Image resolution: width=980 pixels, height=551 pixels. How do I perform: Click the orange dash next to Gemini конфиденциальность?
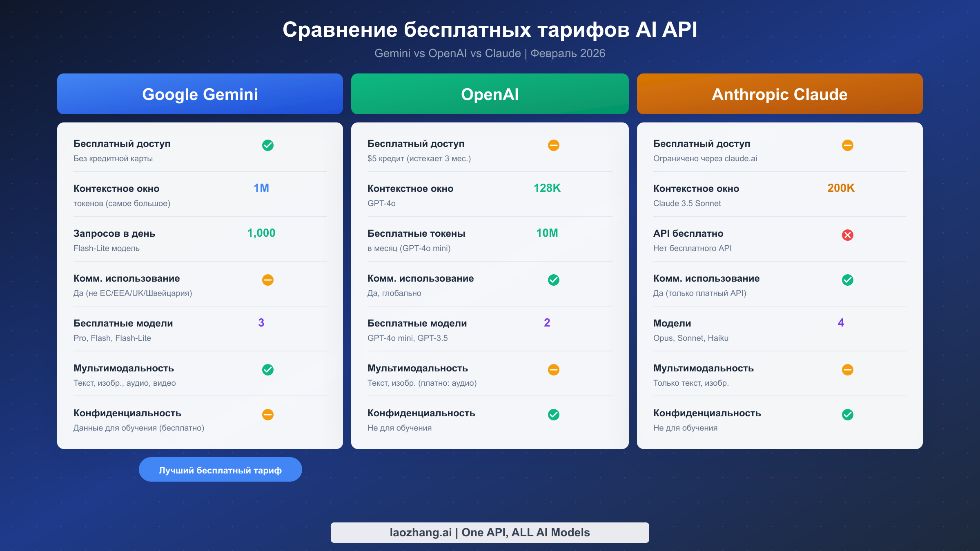pyautogui.click(x=267, y=415)
